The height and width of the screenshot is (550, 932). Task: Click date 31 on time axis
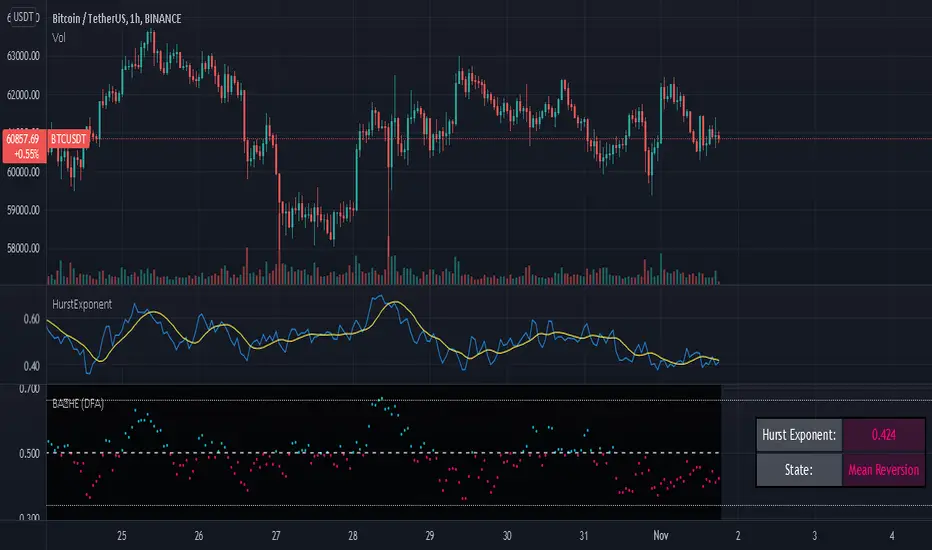(x=584, y=536)
